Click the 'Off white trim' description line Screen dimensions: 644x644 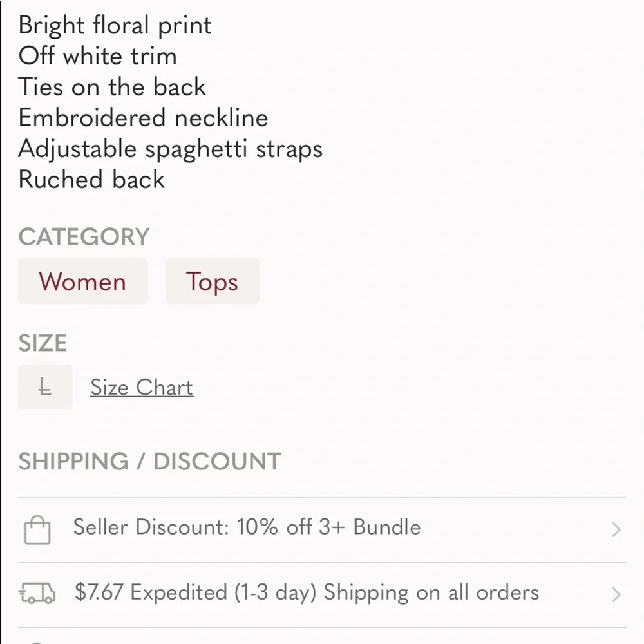pyautogui.click(x=98, y=56)
